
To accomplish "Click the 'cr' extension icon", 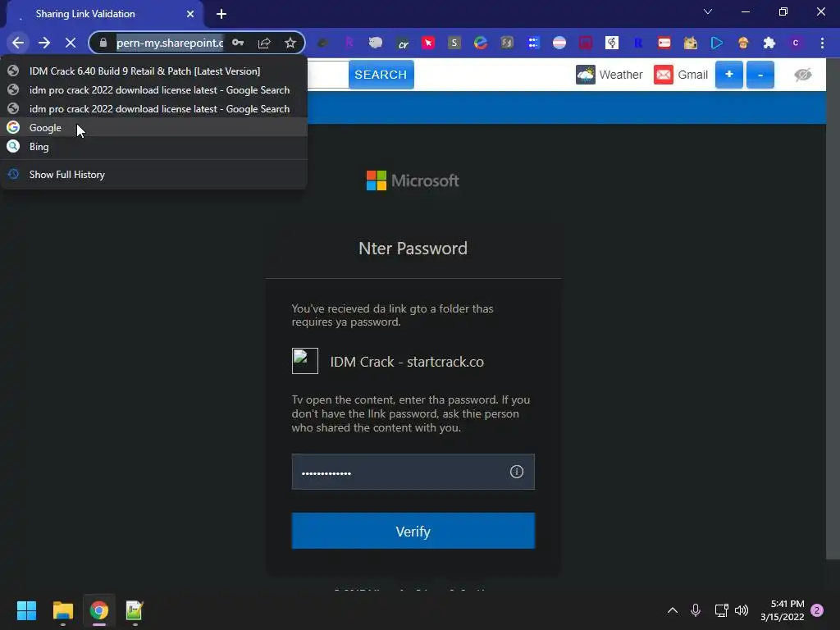I will [403, 43].
